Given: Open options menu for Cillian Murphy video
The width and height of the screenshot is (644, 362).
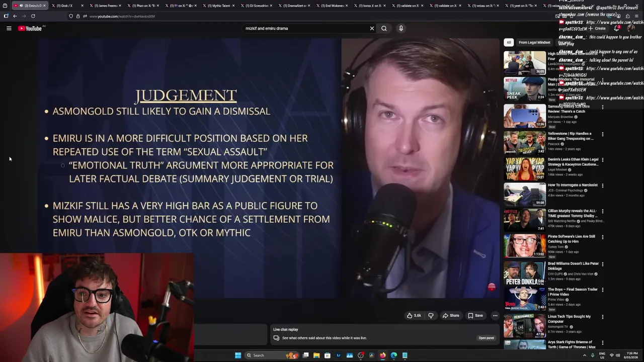Looking at the screenshot, I should click(603, 212).
